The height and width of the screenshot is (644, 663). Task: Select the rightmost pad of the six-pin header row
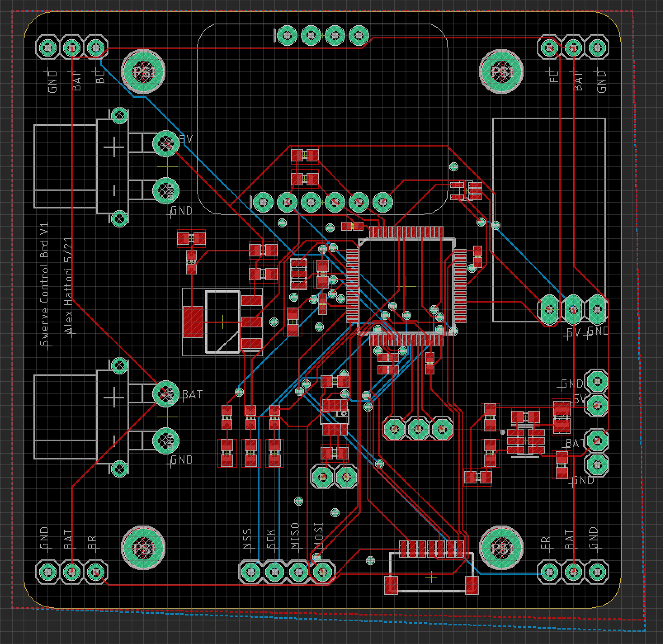(x=382, y=202)
